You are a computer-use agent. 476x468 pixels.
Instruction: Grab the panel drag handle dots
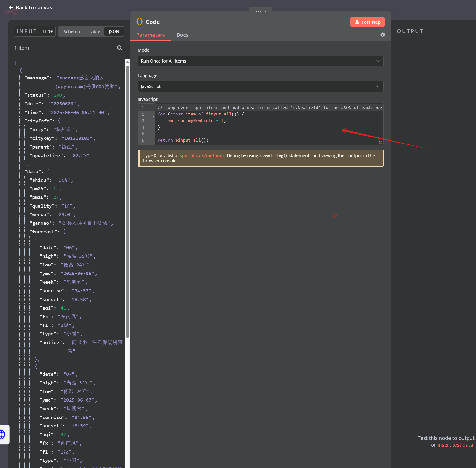(260, 11)
